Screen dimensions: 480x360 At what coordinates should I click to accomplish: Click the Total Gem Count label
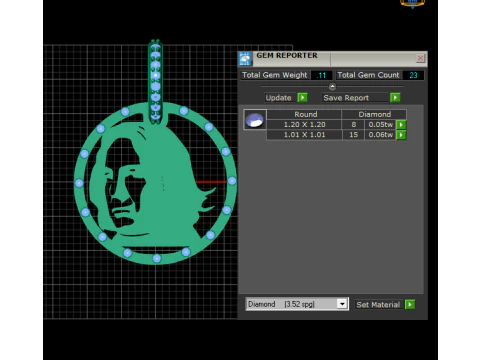click(x=368, y=75)
